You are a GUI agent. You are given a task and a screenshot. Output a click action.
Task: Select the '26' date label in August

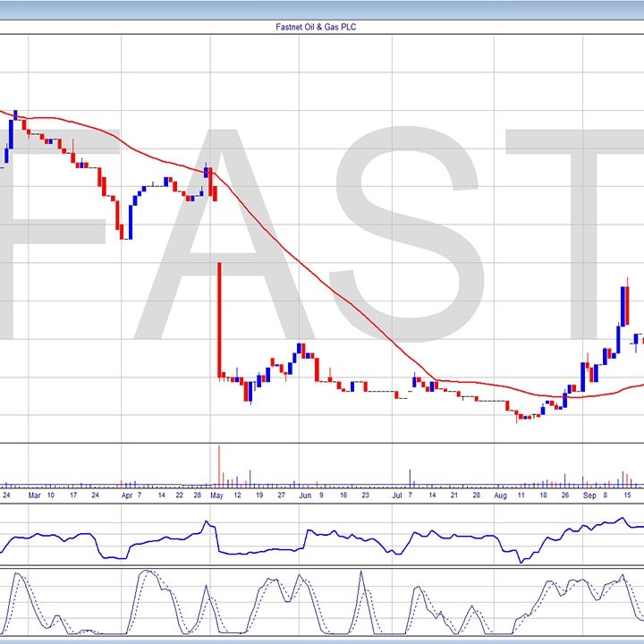click(x=565, y=494)
